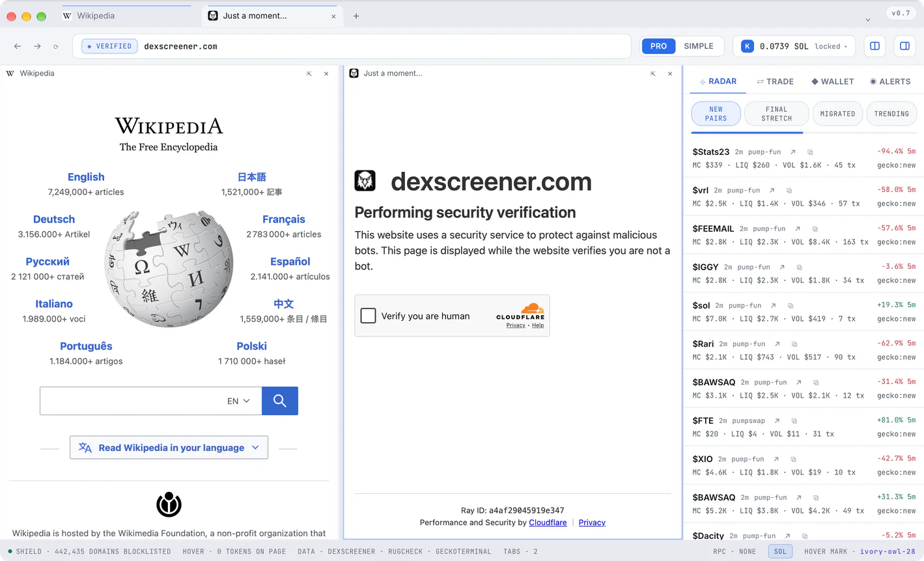Open $Stats23 in a new view arrow
This screenshot has width=924, height=561.
(793, 152)
